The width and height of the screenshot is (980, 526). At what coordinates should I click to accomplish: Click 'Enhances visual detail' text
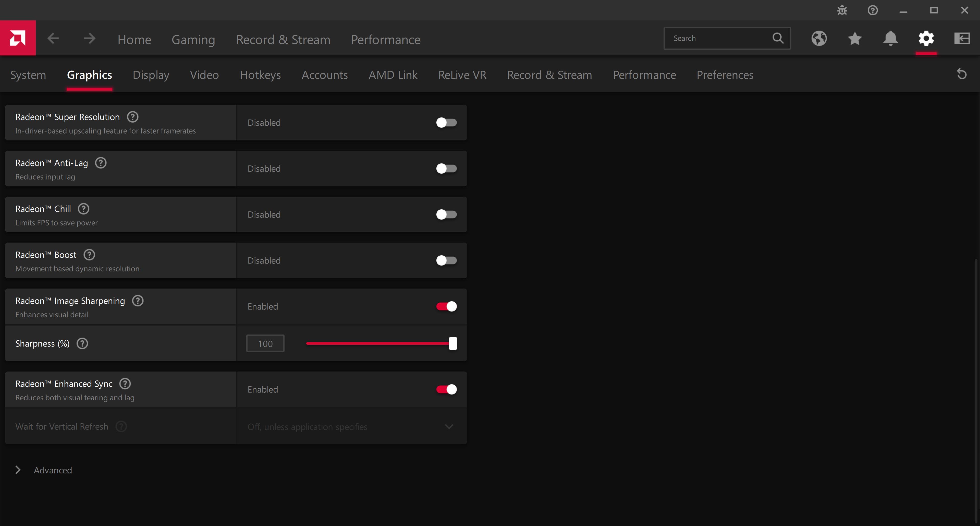point(52,315)
